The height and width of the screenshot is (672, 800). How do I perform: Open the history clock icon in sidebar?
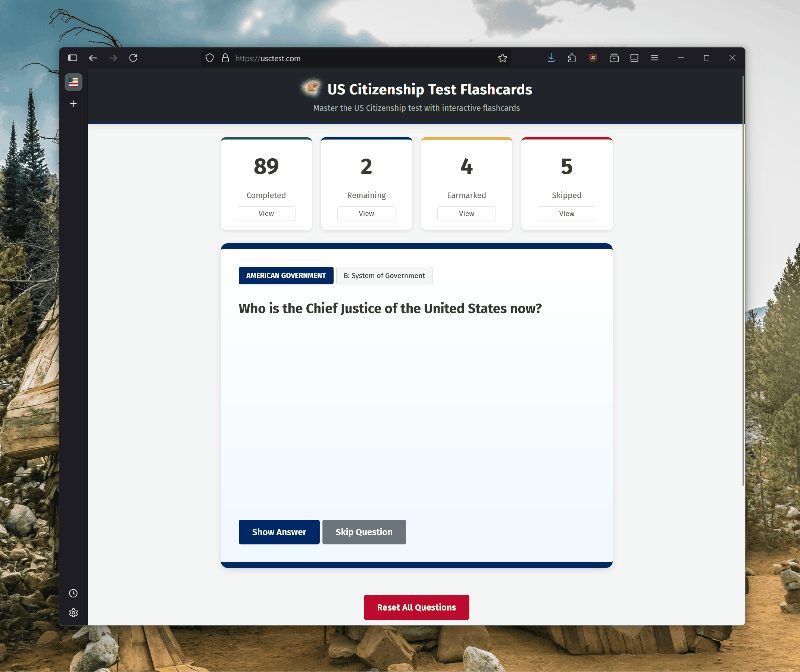coord(73,593)
